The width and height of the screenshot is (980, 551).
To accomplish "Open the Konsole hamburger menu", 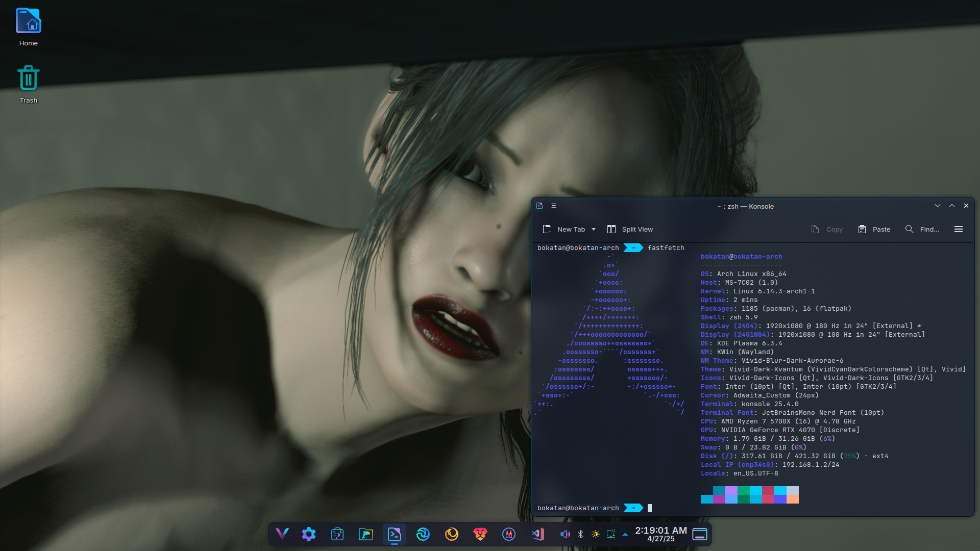I will coord(959,230).
